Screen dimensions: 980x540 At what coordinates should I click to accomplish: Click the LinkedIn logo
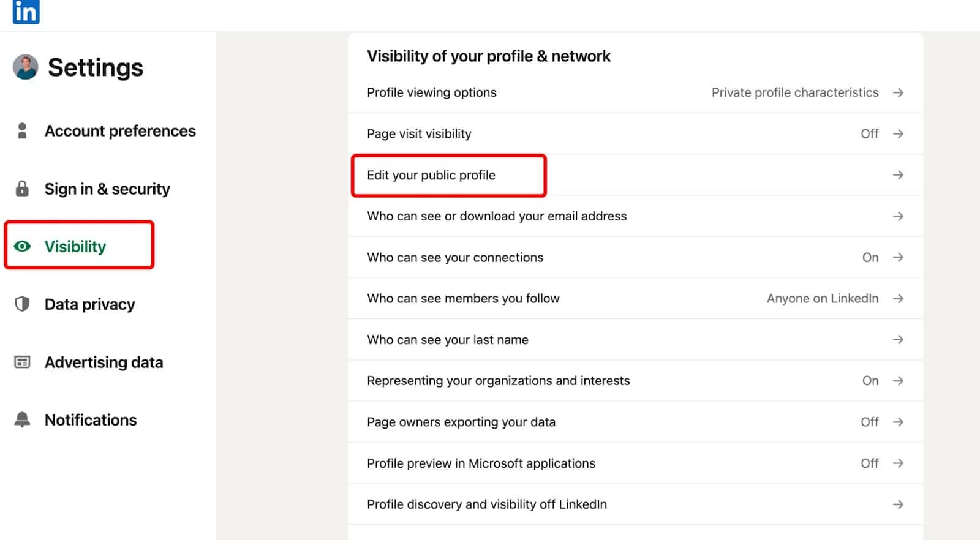pyautogui.click(x=25, y=12)
